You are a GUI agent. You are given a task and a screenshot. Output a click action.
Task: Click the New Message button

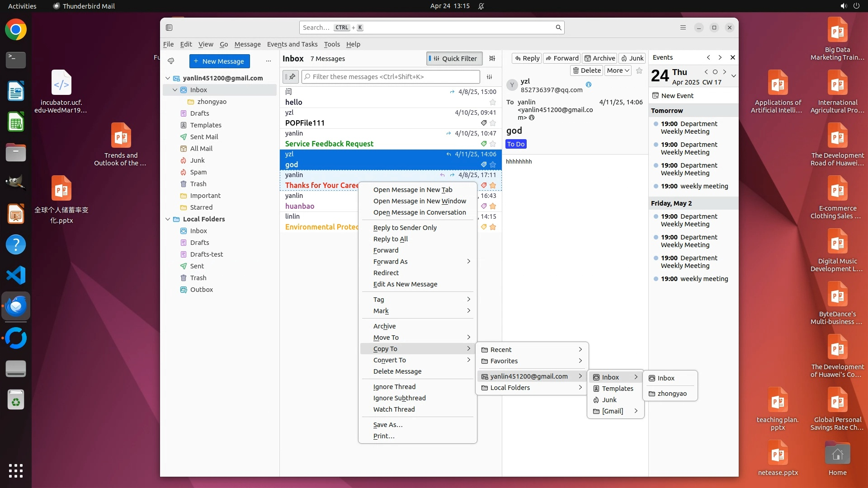[219, 61]
